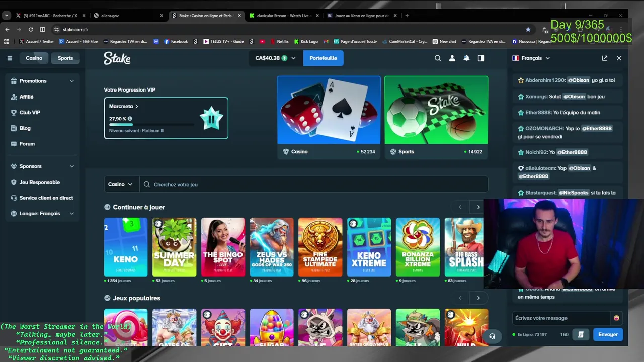Click the platinum star VIP badge

(x=211, y=118)
